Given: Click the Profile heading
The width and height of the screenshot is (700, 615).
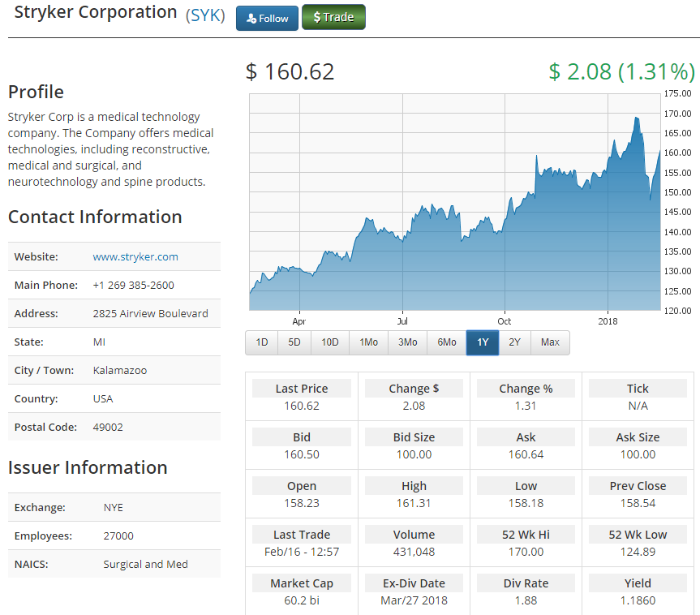Looking at the screenshot, I should [36, 92].
